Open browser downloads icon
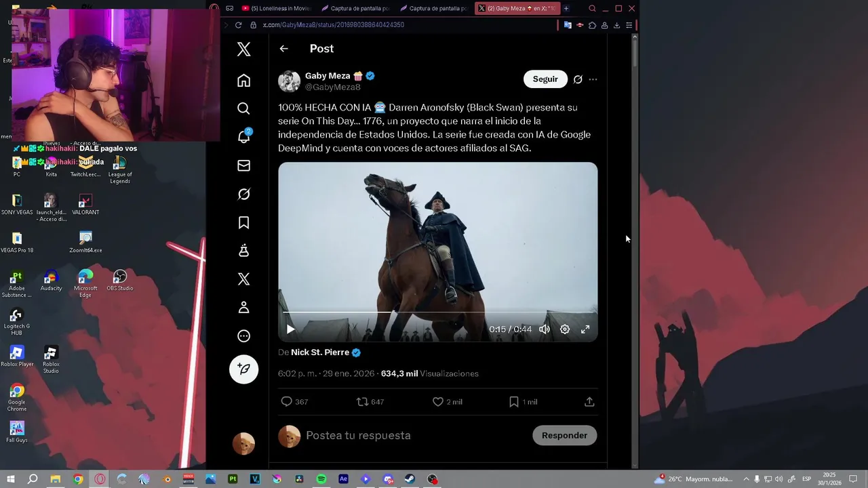 [616, 25]
